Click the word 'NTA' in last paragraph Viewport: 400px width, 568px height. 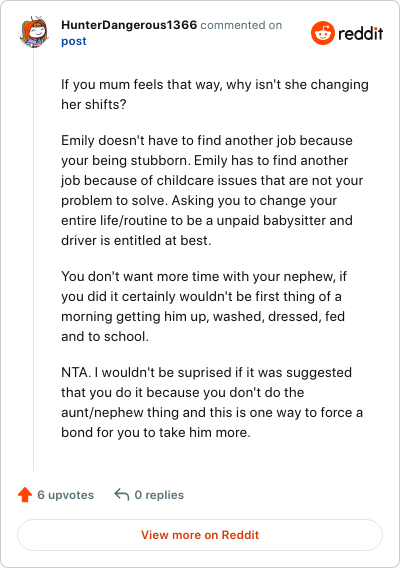tap(75, 372)
